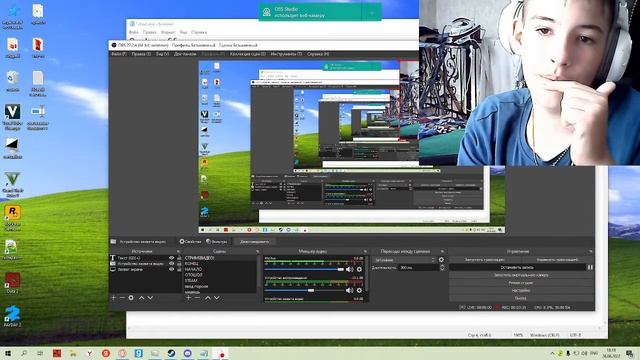Toggle lock on Текст (GDI+) source
Screen dimensions: 640x360
click(179, 258)
